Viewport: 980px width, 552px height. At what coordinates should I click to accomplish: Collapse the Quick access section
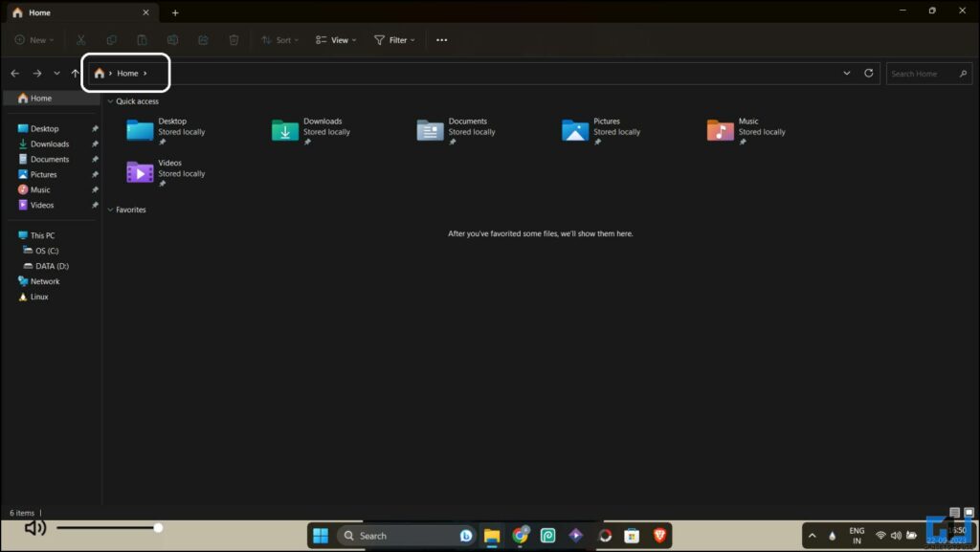110,100
